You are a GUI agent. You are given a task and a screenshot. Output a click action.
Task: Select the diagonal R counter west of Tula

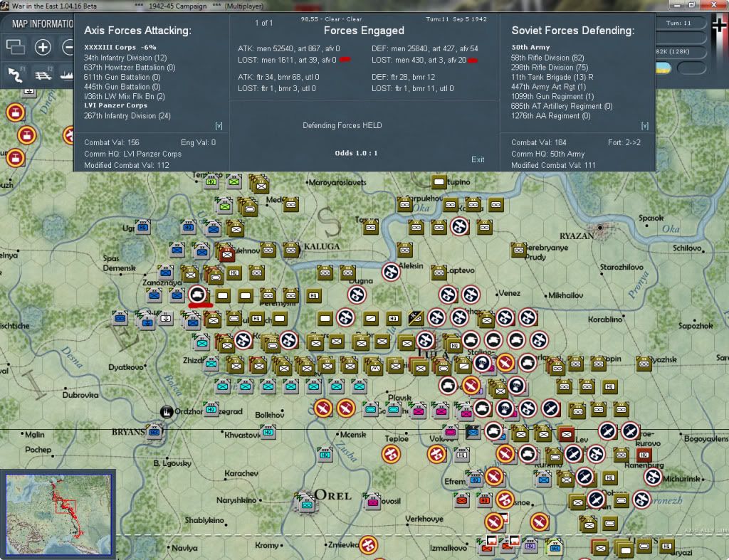416,318
